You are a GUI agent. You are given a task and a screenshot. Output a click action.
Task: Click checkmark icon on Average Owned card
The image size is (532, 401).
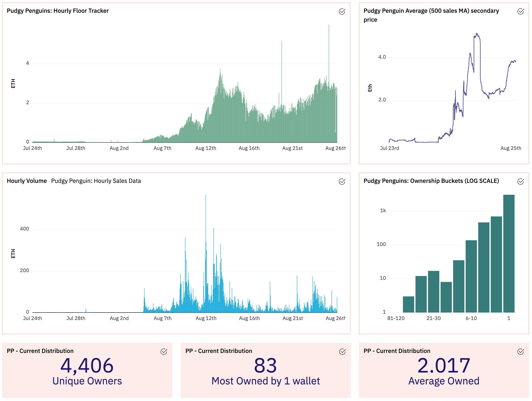click(521, 352)
